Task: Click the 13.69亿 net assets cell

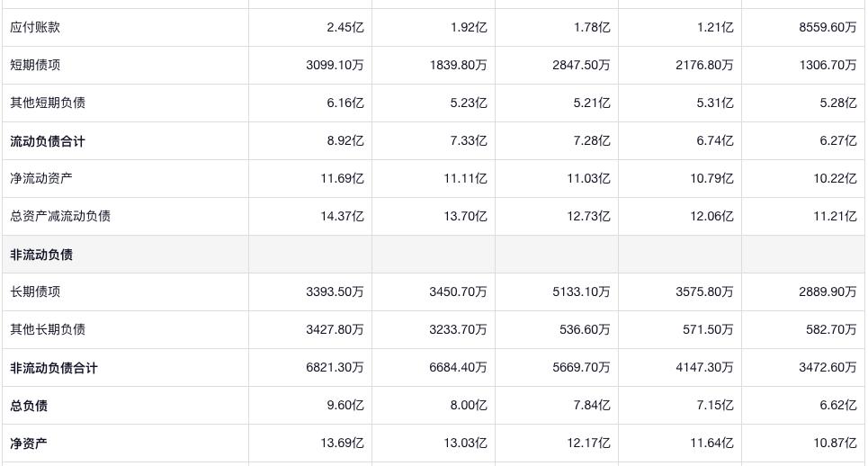Action: [342, 444]
